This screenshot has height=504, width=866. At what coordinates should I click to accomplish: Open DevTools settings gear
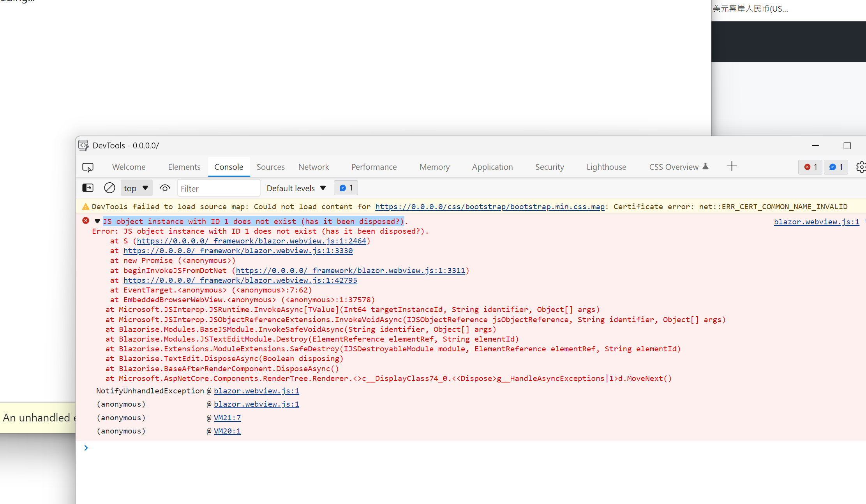coord(861,167)
